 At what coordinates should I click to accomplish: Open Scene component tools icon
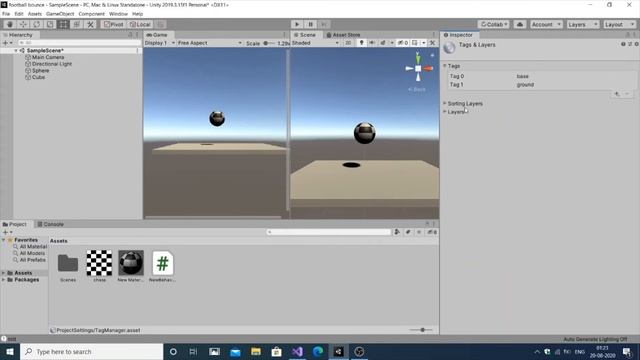point(432,43)
